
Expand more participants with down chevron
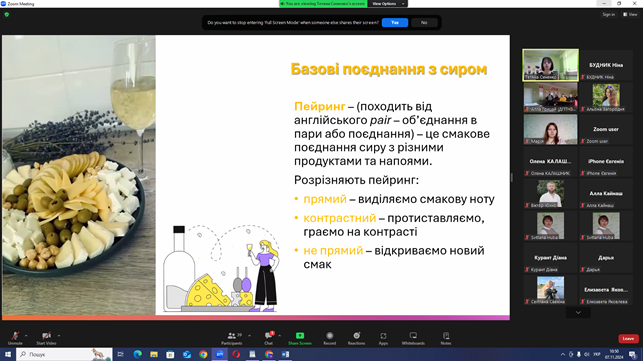(x=578, y=313)
